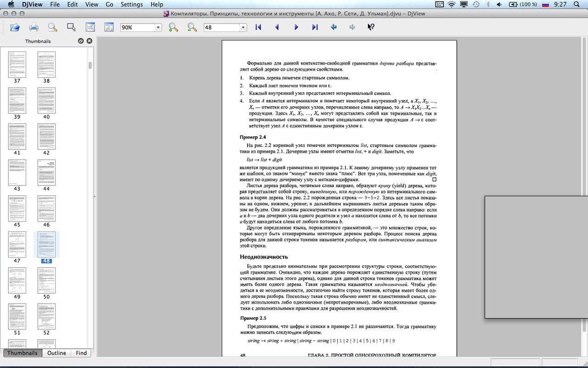
Task: Open the Russian flag input source menu
Action: click(x=545, y=4)
